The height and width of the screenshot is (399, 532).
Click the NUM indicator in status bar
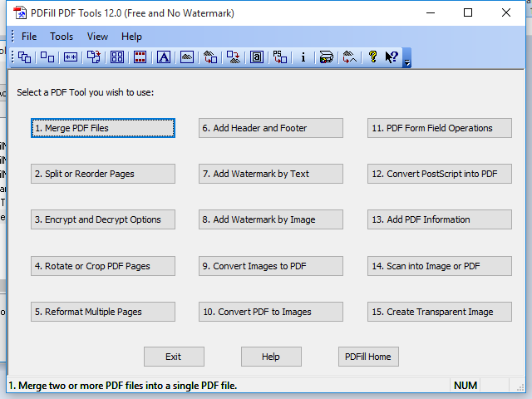[x=465, y=386]
